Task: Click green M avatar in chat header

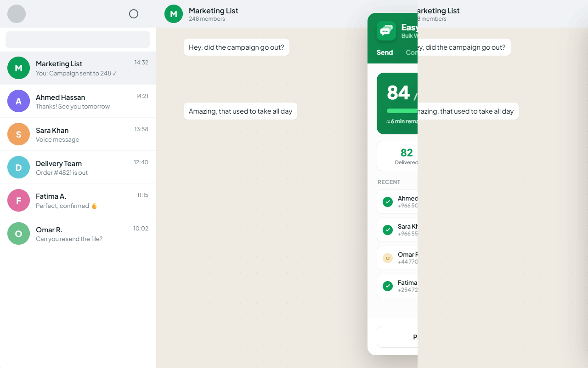Action: (174, 14)
